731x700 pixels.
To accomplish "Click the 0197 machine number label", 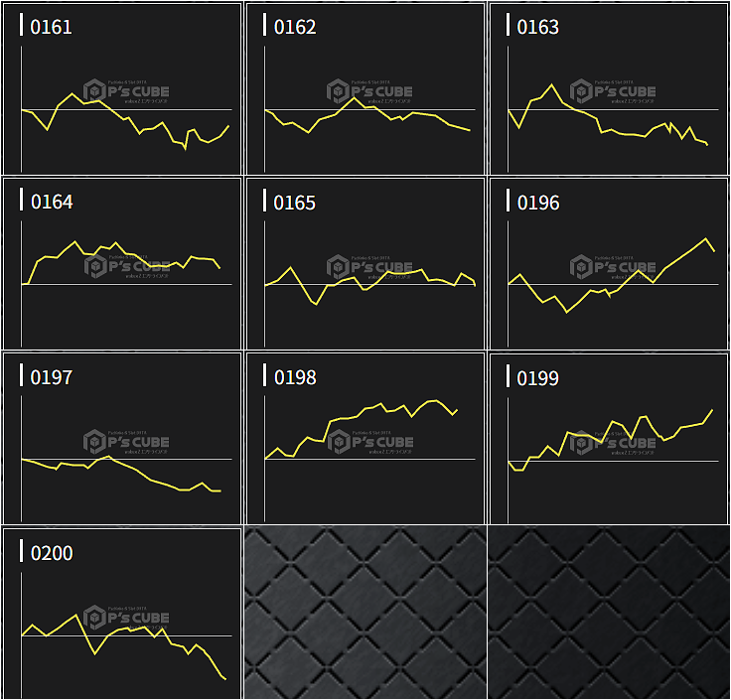I will (x=52, y=377).
